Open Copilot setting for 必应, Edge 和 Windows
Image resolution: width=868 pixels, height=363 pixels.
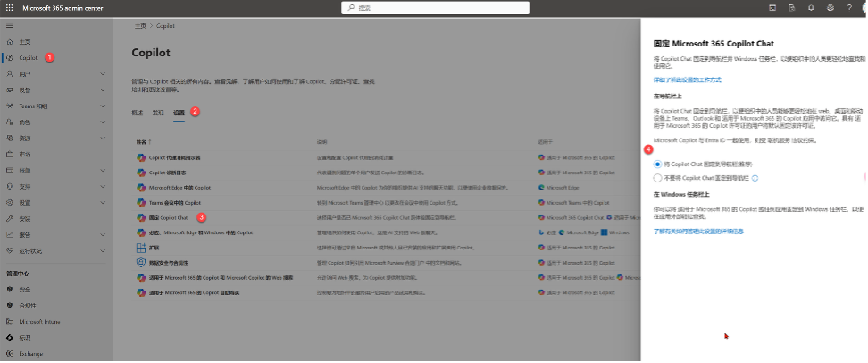200,232
